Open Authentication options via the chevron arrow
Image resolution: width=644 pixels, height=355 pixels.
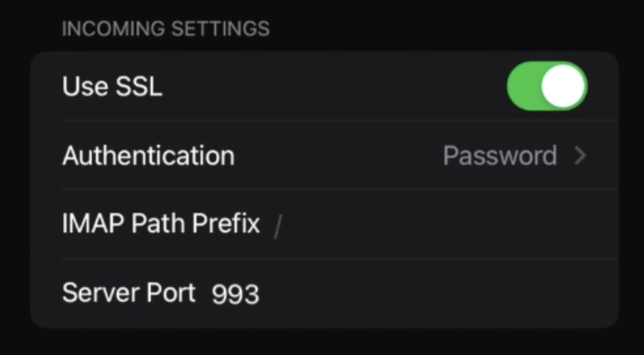point(580,156)
